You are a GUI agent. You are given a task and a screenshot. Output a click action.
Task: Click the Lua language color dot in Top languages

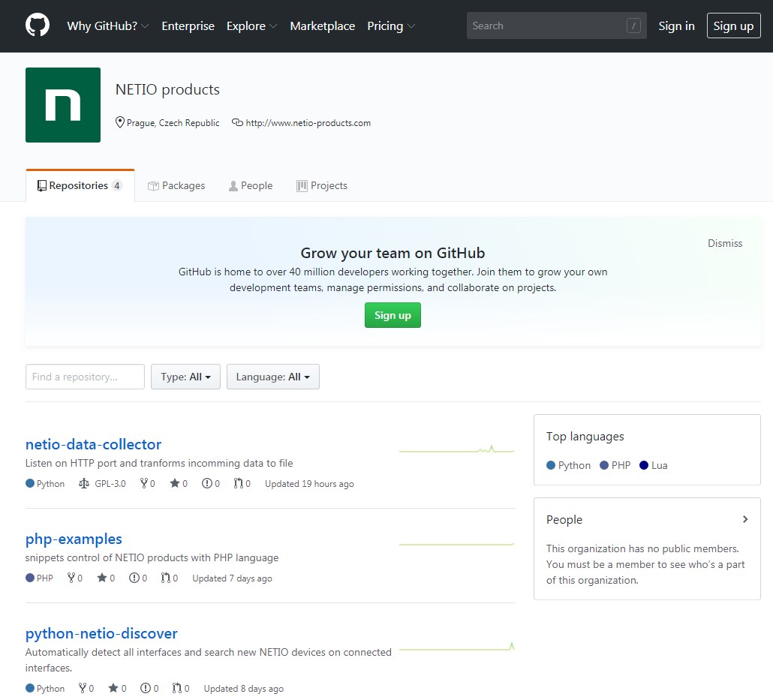click(643, 465)
